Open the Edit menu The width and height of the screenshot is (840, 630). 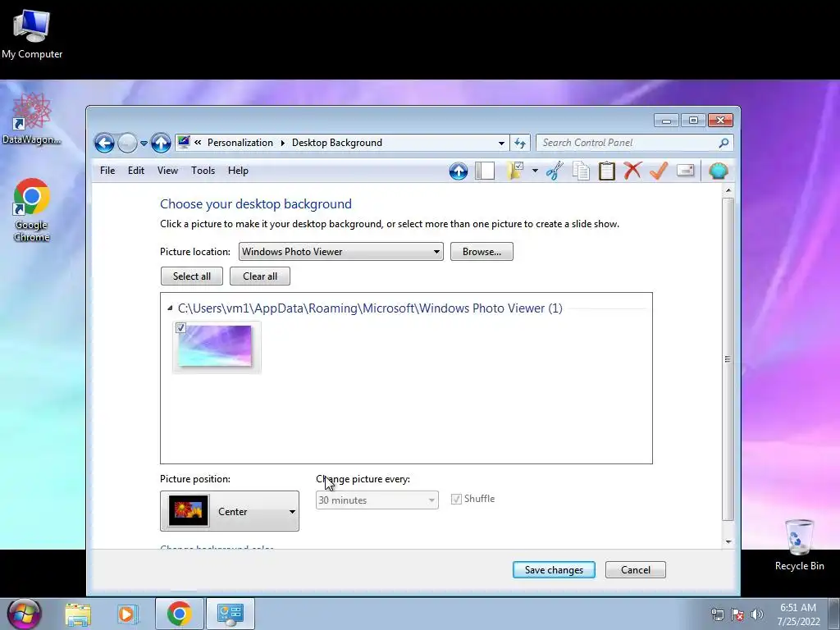tap(136, 171)
